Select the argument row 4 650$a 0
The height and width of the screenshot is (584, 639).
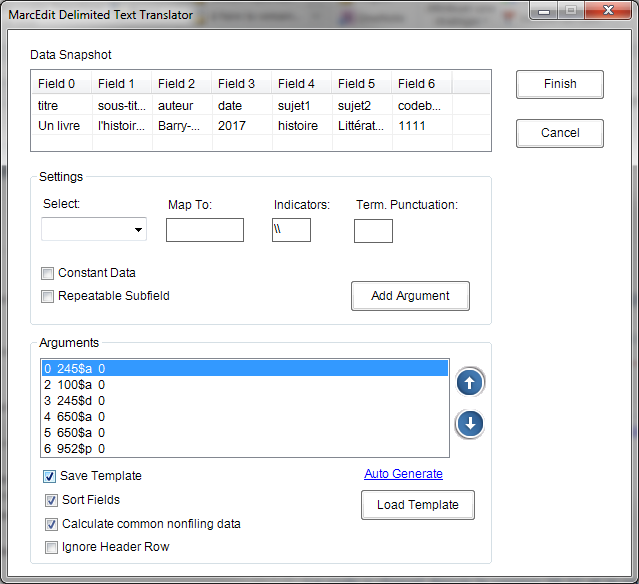click(x=245, y=417)
